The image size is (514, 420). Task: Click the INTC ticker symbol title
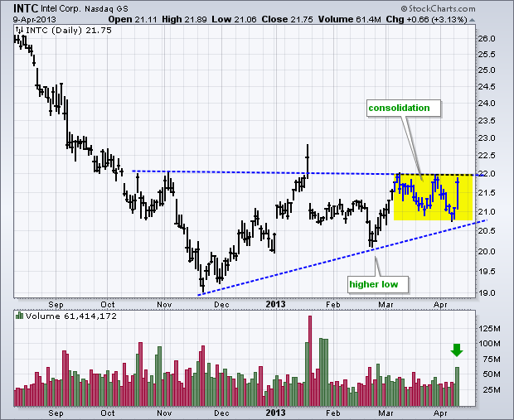click(x=27, y=8)
